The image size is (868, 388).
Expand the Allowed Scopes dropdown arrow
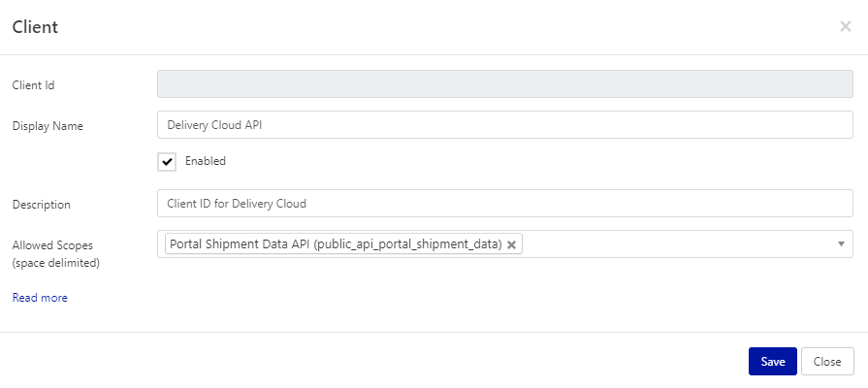pos(841,243)
